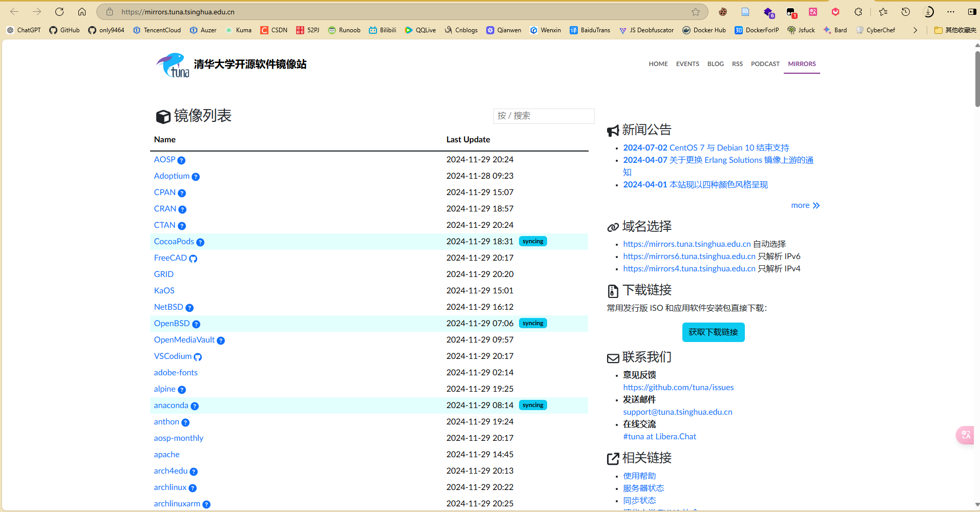The image size is (980, 512).
Task: Click the TUNA logo
Action: coord(173,65)
